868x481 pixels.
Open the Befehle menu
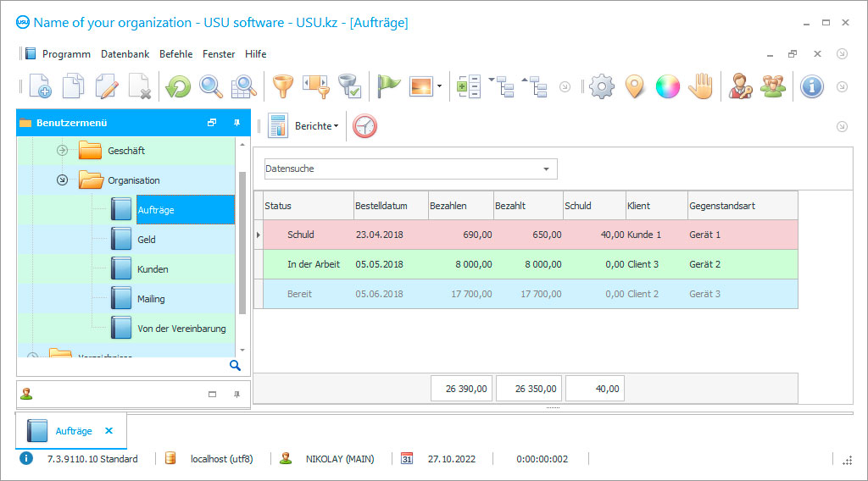click(176, 54)
